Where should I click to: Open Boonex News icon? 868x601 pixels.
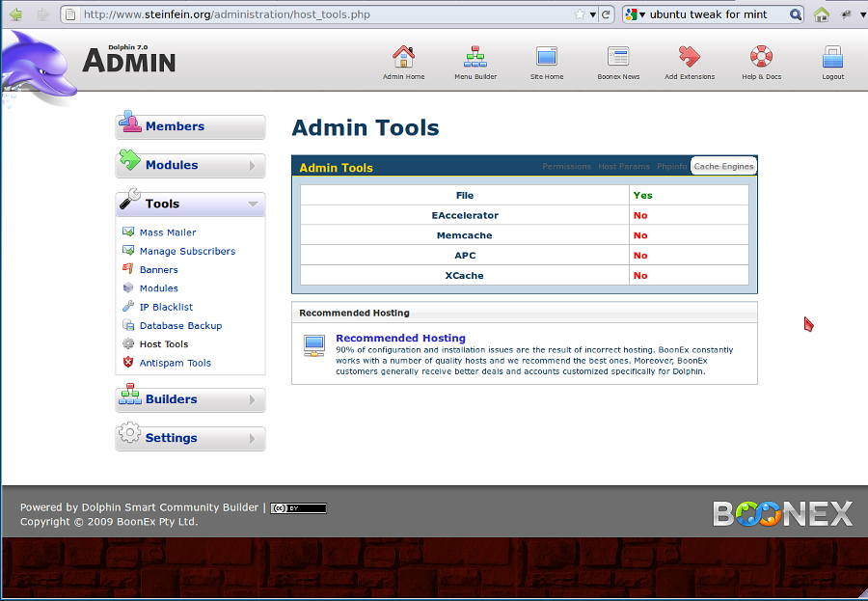click(618, 56)
